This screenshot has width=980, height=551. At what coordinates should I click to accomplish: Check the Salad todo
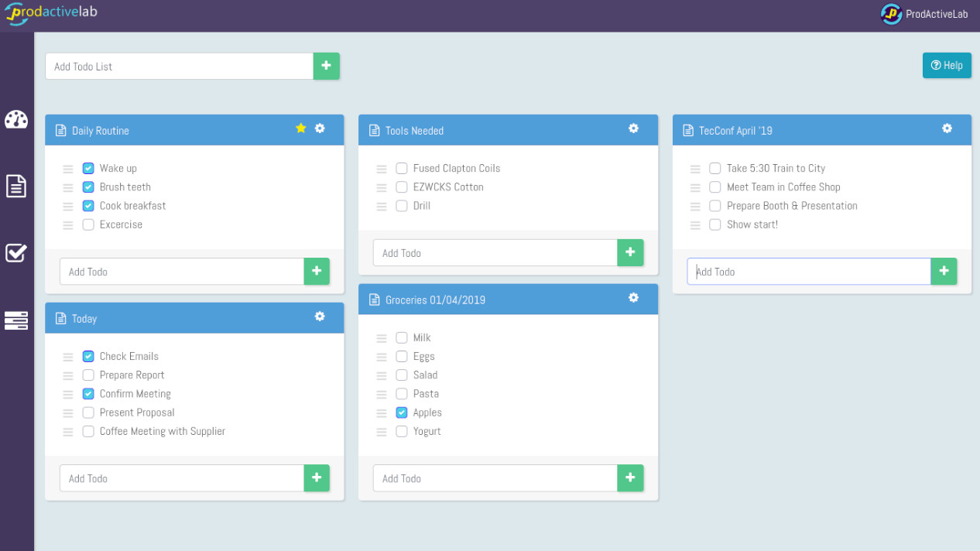[x=402, y=375]
